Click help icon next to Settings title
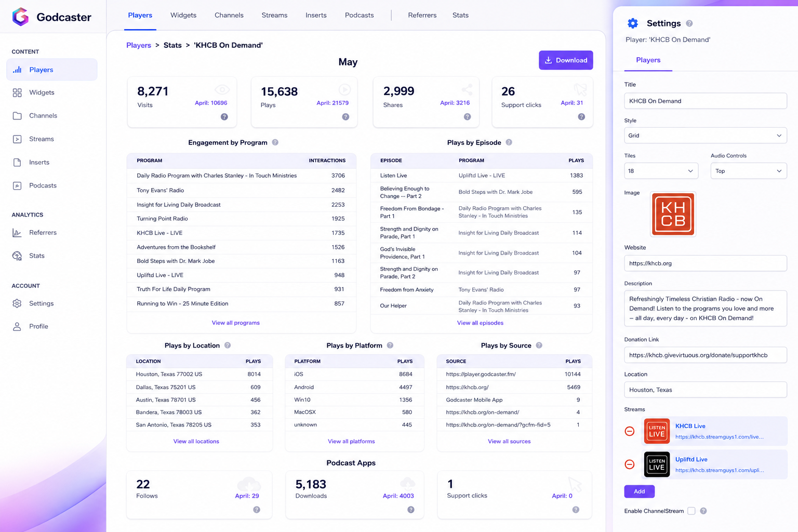Viewport: 798px width, 532px height. pyautogui.click(x=689, y=23)
